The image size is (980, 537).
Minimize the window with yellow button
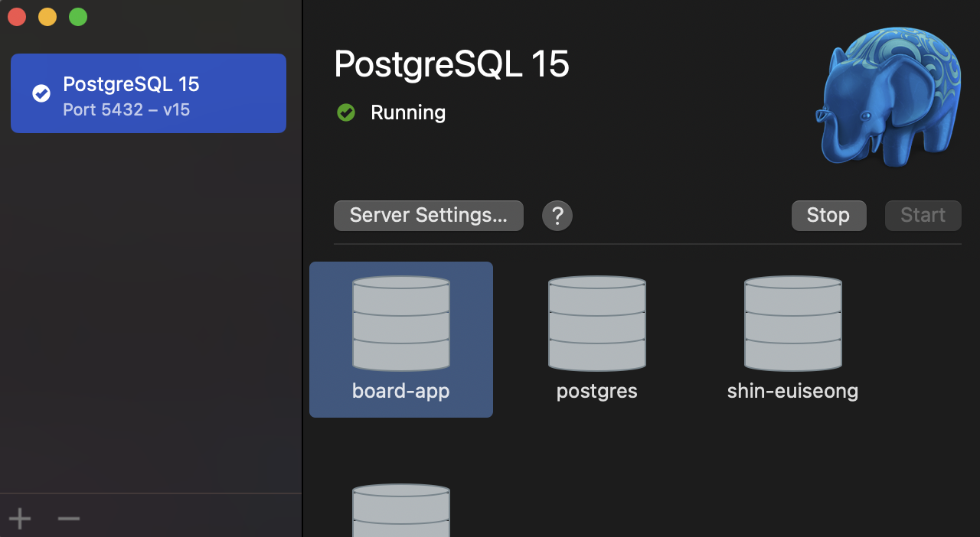[47, 17]
